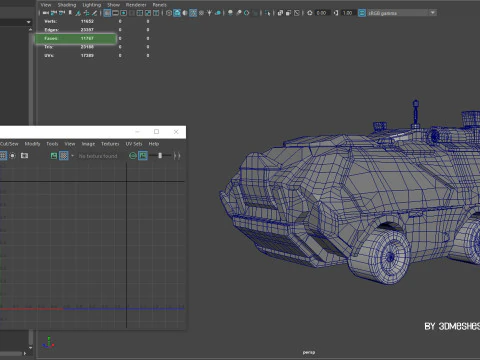Click the Smooth Shade All icon
This screenshot has width=480, height=360.
(x=177, y=13)
